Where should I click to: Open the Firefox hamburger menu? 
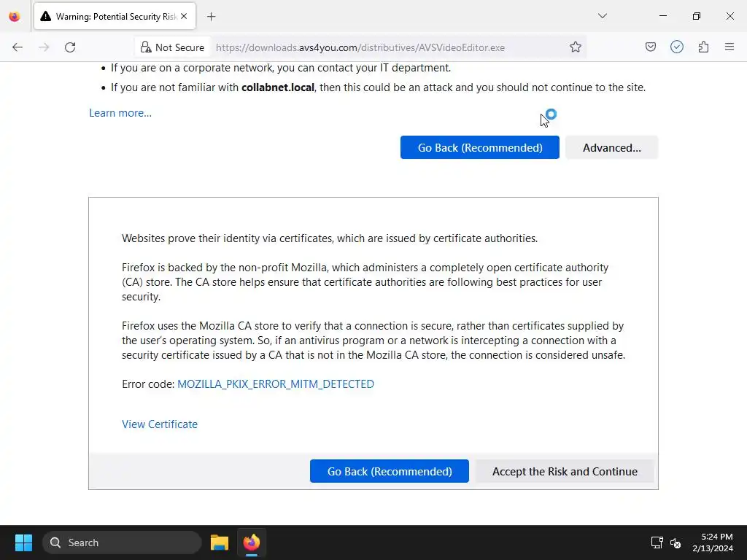coord(729,47)
